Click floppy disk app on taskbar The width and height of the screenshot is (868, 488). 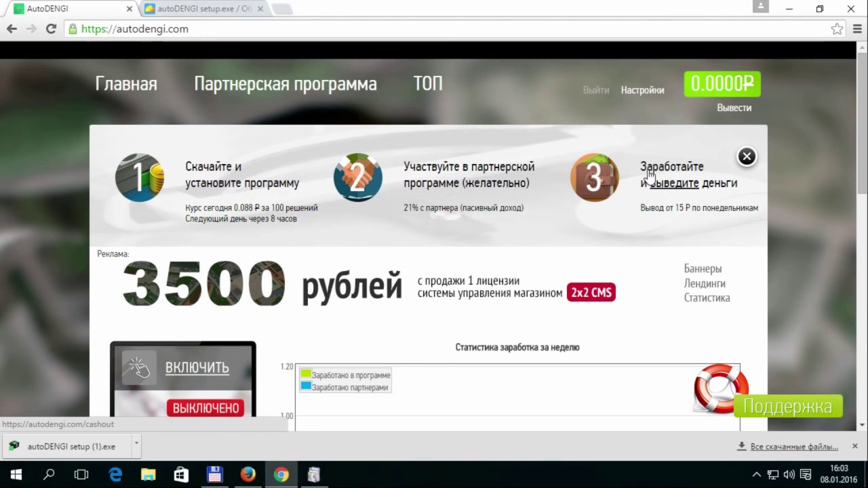214,474
